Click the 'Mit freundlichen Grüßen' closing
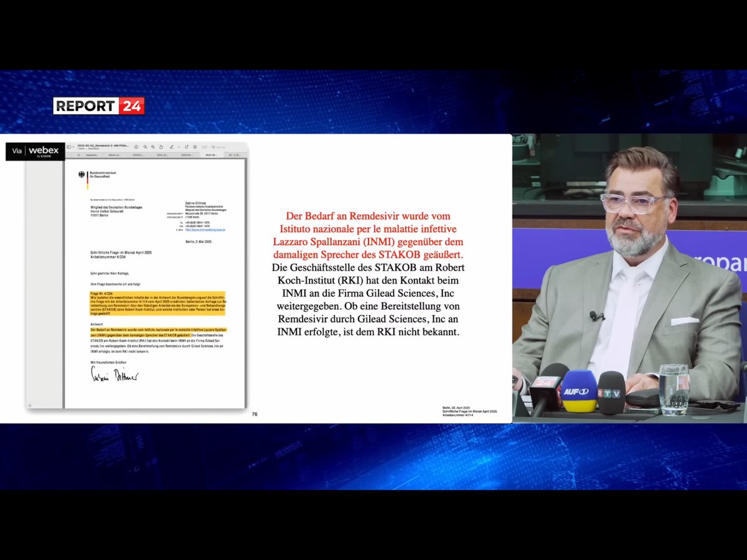 [x=107, y=362]
